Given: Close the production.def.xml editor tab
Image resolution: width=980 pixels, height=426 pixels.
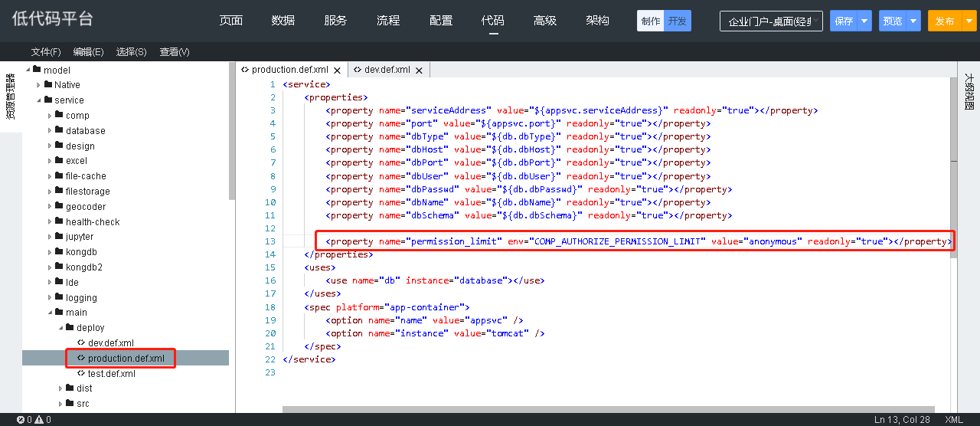Looking at the screenshot, I should pyautogui.click(x=338, y=70).
